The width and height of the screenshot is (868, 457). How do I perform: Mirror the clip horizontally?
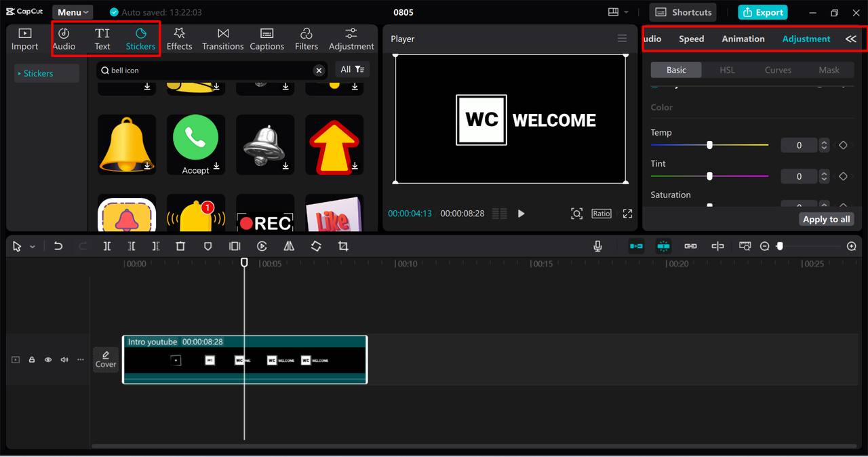pyautogui.click(x=289, y=246)
